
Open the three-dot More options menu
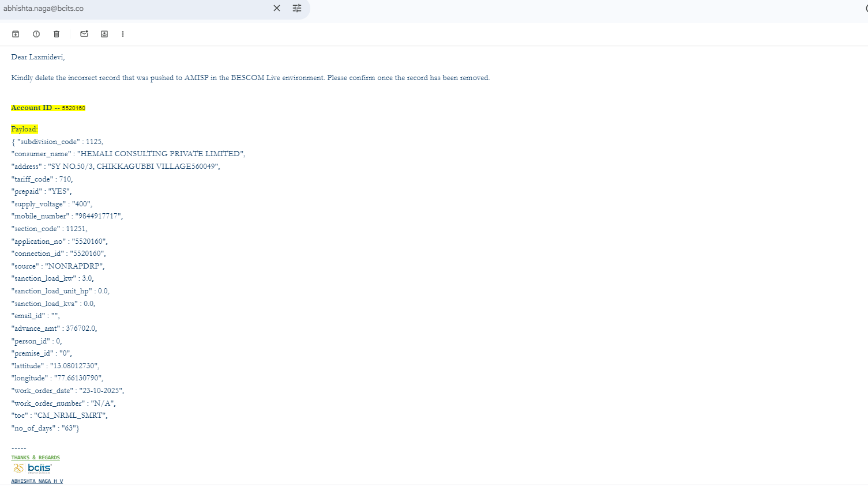tap(123, 34)
